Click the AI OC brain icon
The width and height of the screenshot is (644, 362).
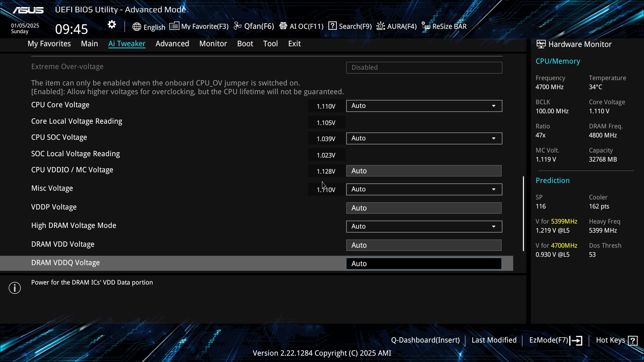click(283, 26)
